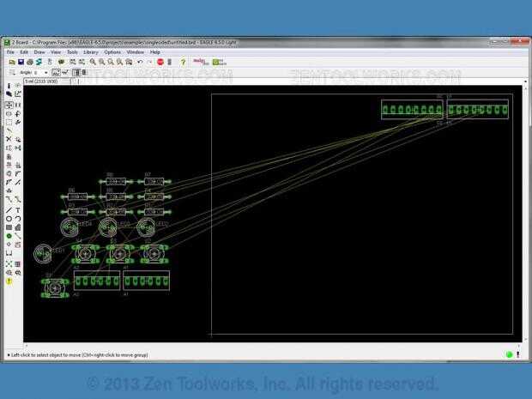This screenshot has width=532, height=399.
Task: Click the Zoom In magnifier icon
Action: [x=102, y=62]
